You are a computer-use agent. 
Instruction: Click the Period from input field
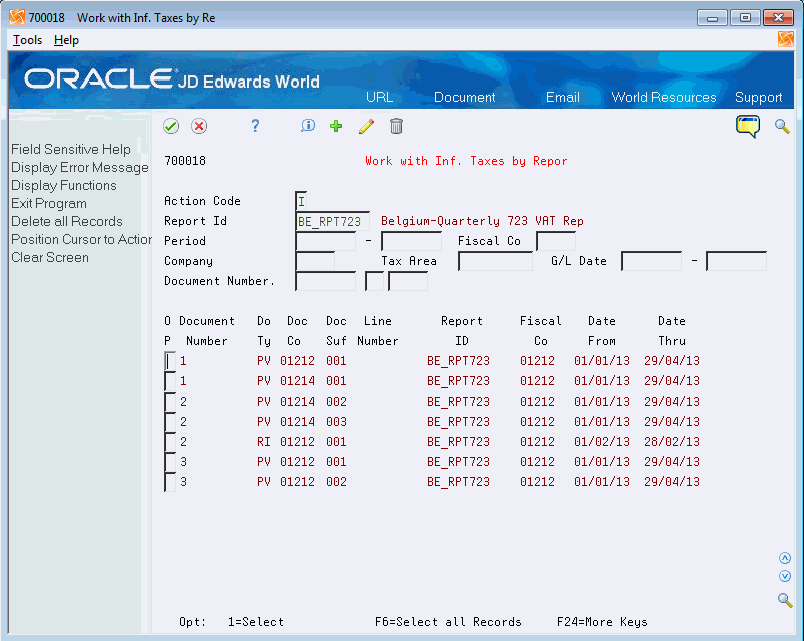[x=326, y=241]
